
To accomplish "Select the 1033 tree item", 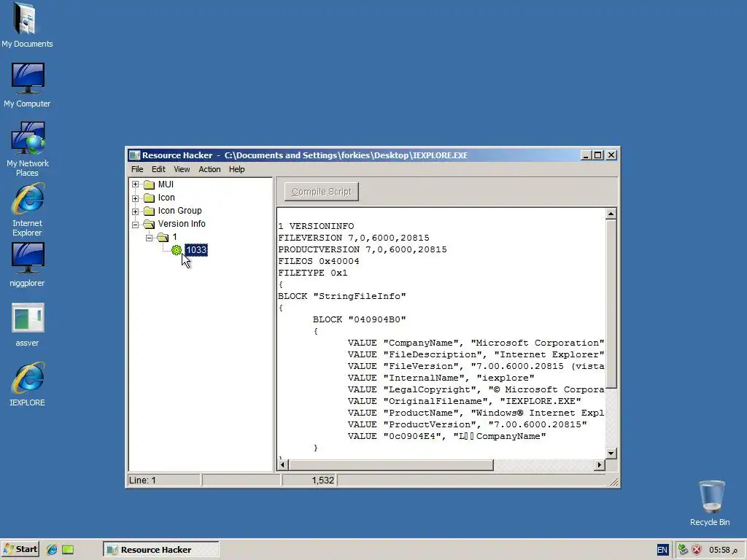I will pyautogui.click(x=196, y=250).
